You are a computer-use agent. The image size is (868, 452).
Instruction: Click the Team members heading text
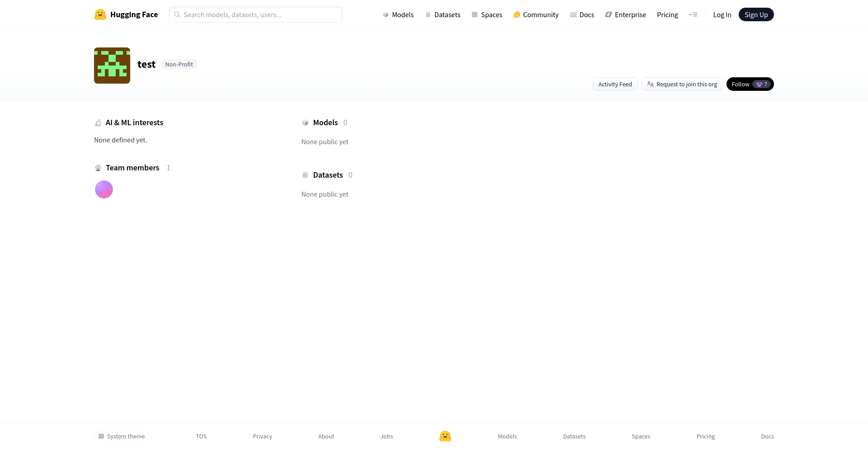click(132, 168)
